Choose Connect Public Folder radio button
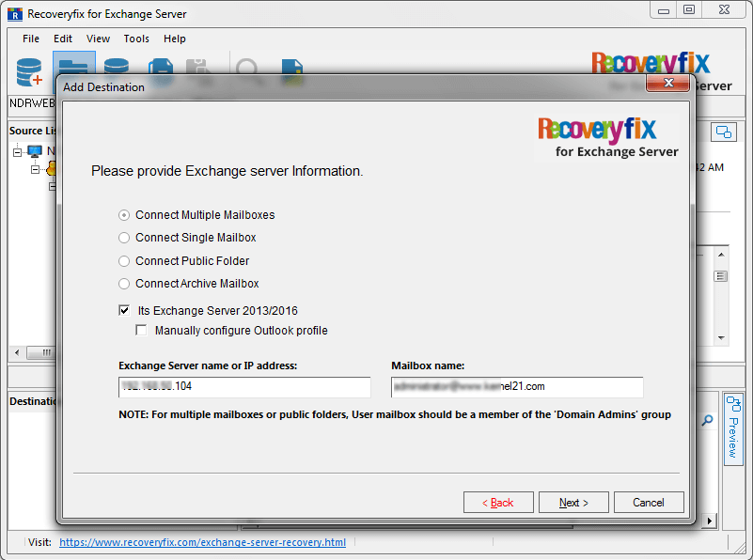The height and width of the screenshot is (560, 753). [124, 260]
